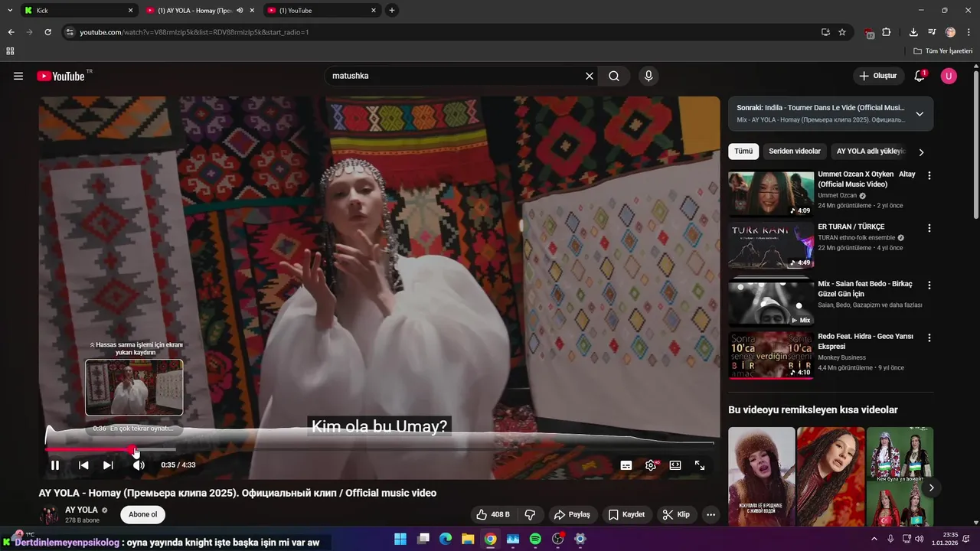Open the tab search dropdown arrow
The image size is (980, 551).
click(10, 11)
